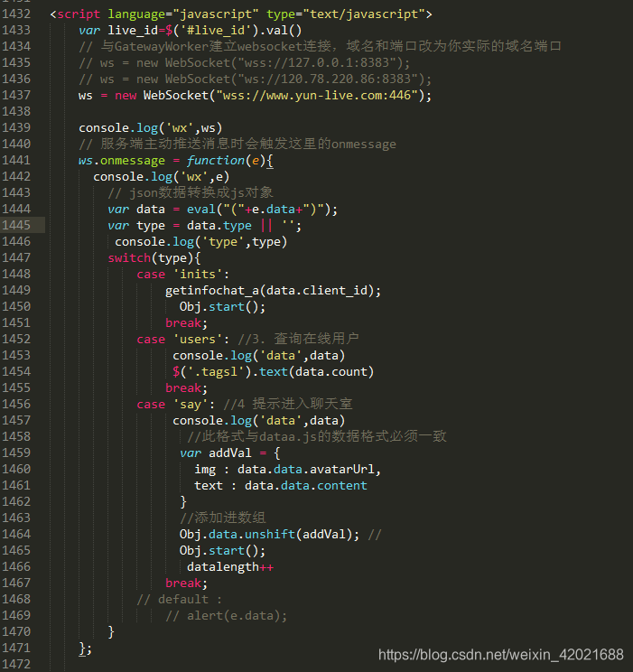Click line number 1472 in gutter

pos(16,664)
